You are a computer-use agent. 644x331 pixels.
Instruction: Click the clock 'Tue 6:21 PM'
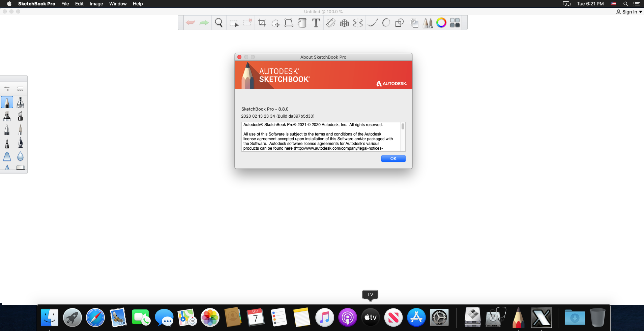click(x=590, y=4)
